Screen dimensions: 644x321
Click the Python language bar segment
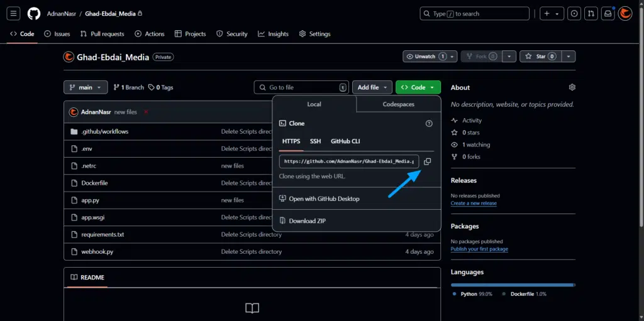click(512, 285)
